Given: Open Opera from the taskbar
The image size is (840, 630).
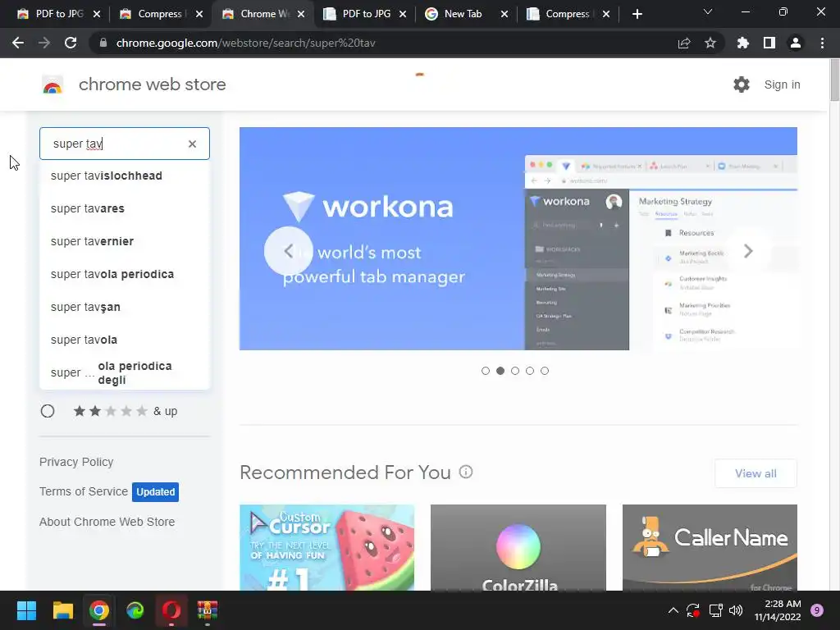Looking at the screenshot, I should point(171,610).
